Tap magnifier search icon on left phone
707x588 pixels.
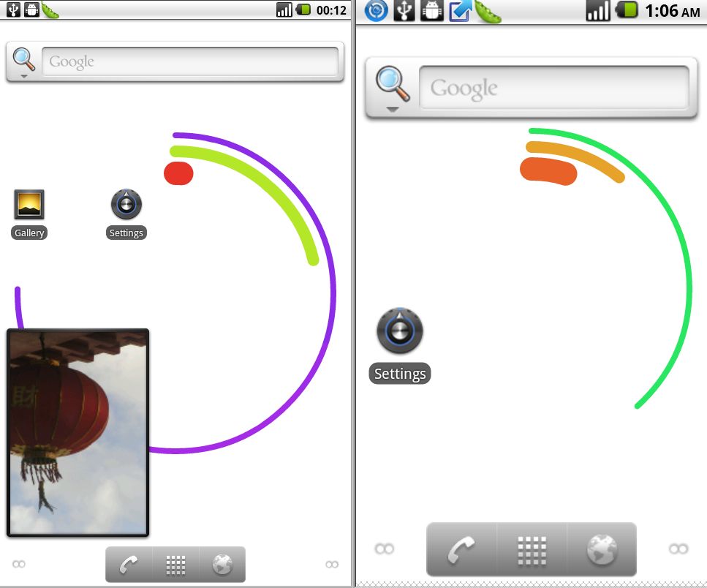click(23, 59)
